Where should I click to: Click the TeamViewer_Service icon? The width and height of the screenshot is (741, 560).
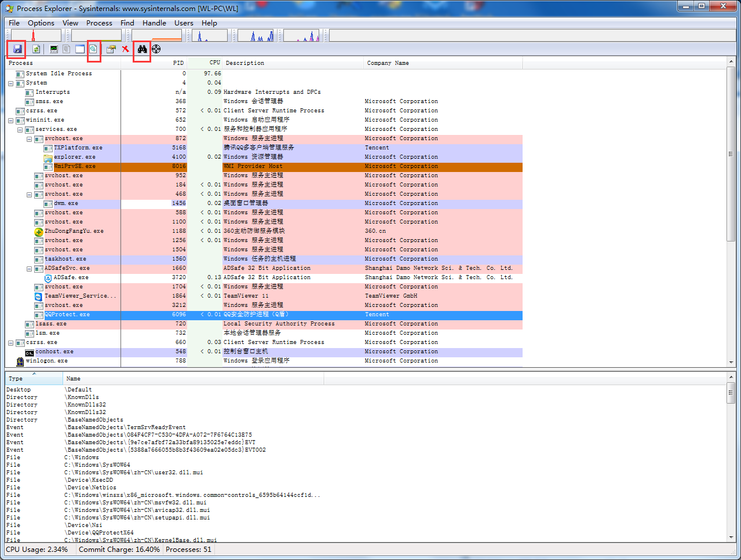point(39,296)
